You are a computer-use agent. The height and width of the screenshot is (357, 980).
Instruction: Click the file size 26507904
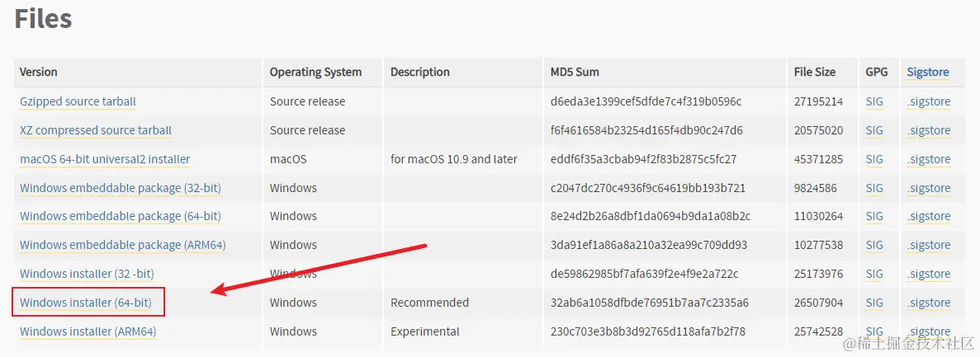(x=818, y=302)
